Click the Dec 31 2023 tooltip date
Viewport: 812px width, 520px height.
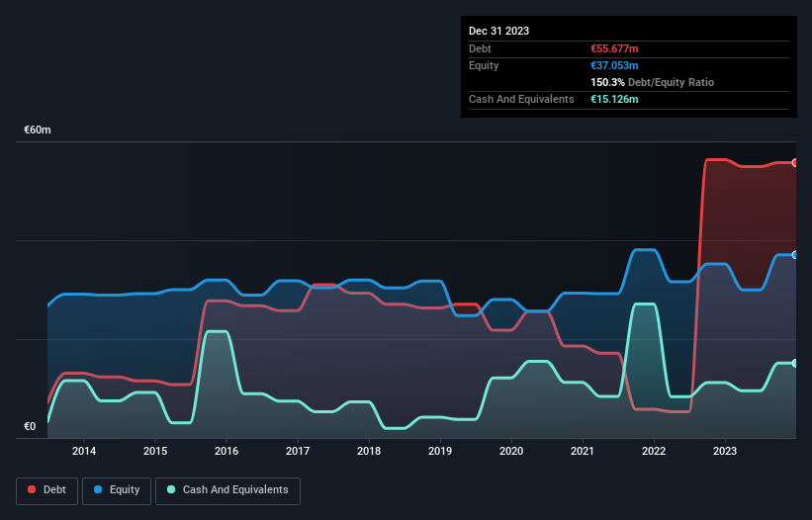coord(498,31)
